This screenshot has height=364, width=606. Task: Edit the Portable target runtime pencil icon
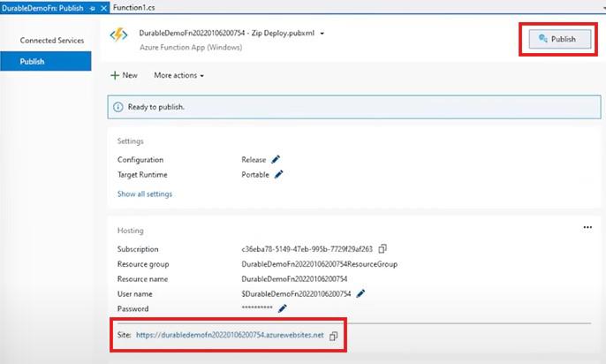(278, 174)
